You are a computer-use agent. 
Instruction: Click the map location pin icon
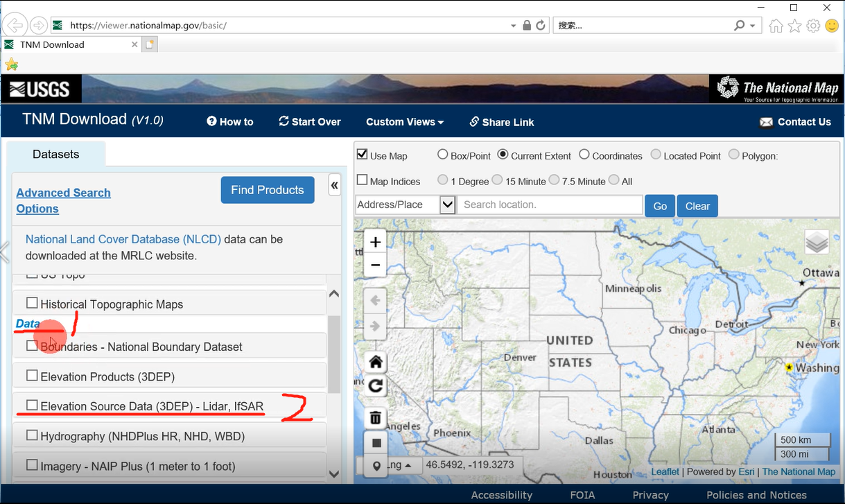376,466
